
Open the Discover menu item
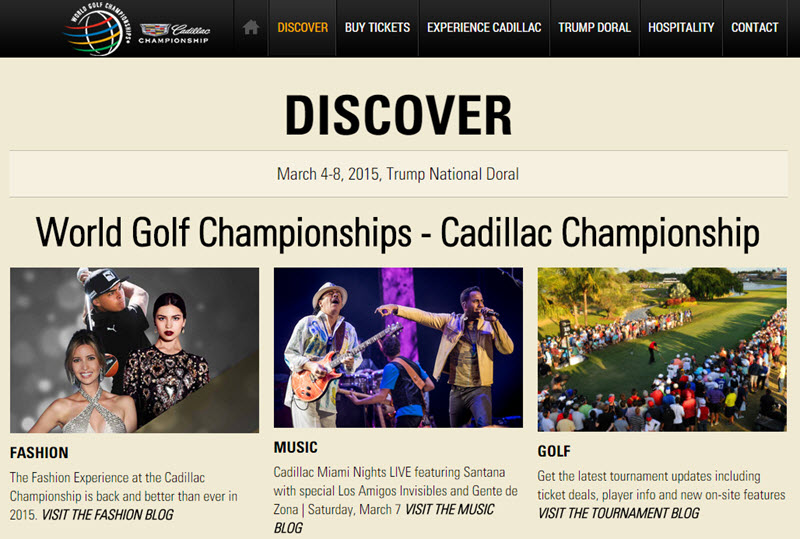click(303, 28)
